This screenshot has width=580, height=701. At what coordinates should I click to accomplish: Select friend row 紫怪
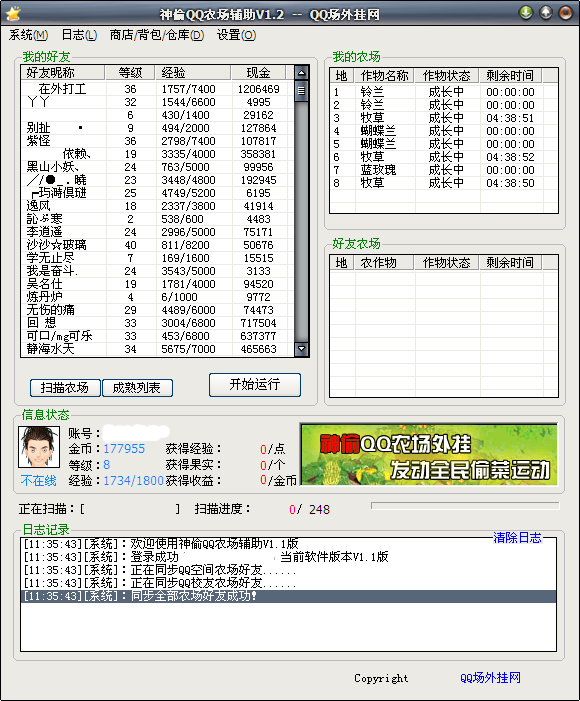[x=157, y=141]
